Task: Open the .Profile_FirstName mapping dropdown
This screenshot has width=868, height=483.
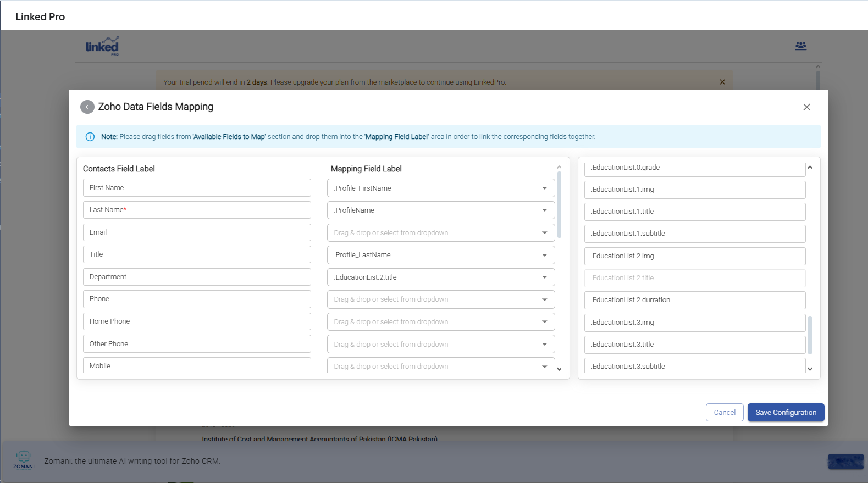Action: 544,188
